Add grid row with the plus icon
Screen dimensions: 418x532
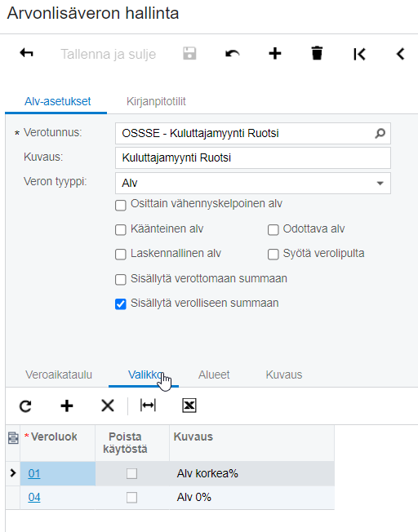[67, 406]
